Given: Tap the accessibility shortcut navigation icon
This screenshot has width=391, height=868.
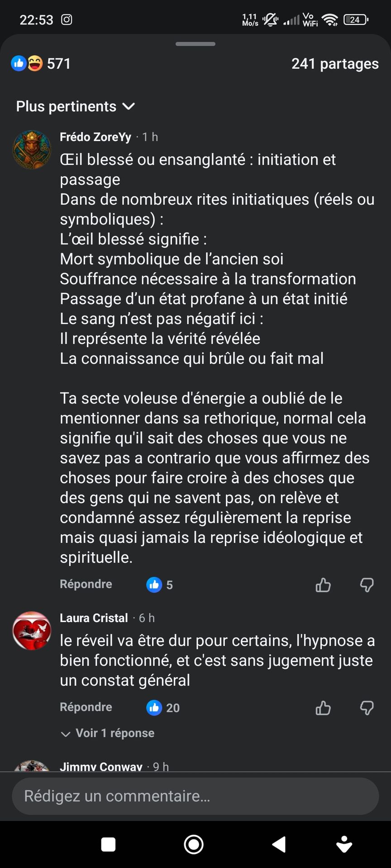Looking at the screenshot, I should (344, 844).
